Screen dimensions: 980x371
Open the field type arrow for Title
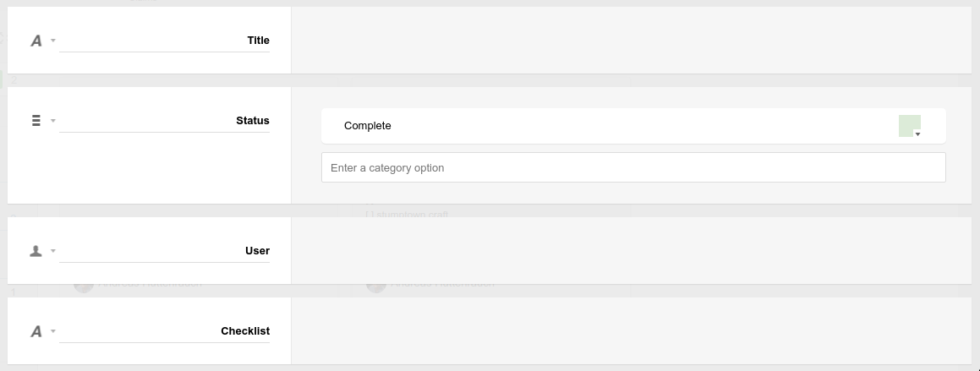53,41
